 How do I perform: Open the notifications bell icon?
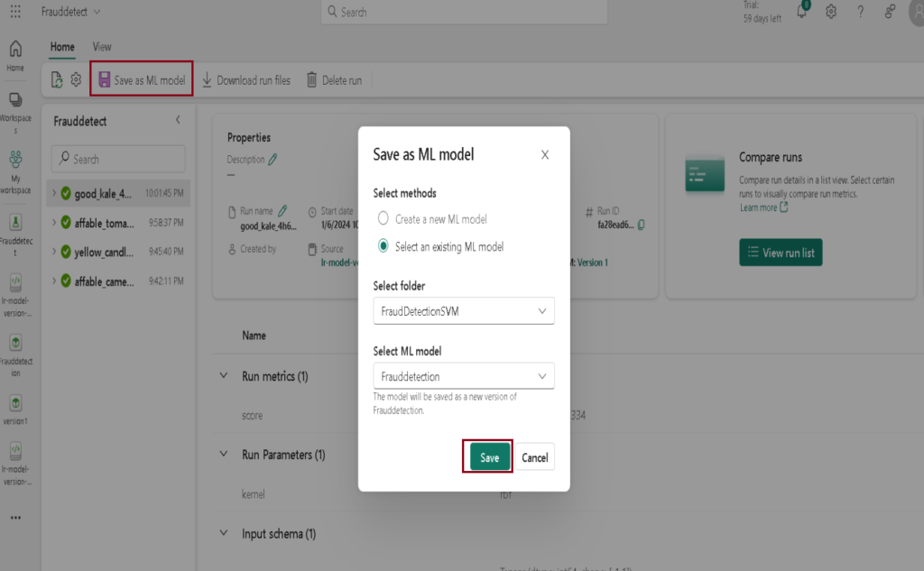[802, 12]
